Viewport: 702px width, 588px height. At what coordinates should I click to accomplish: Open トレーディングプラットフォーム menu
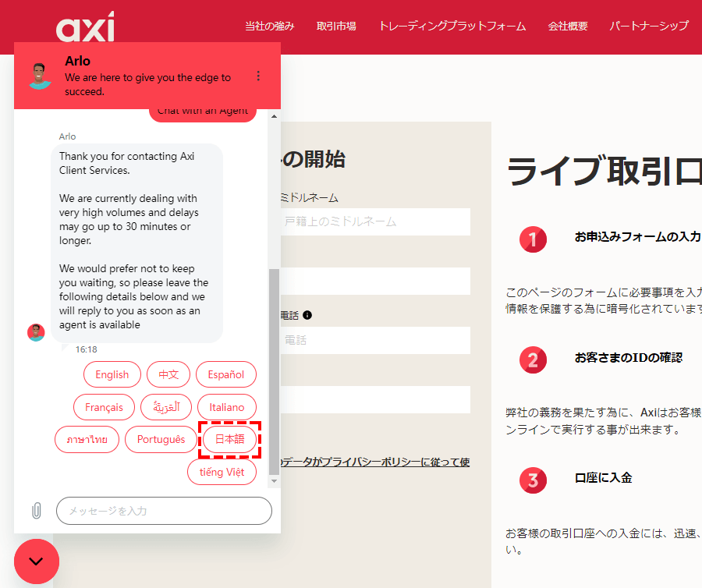click(452, 26)
